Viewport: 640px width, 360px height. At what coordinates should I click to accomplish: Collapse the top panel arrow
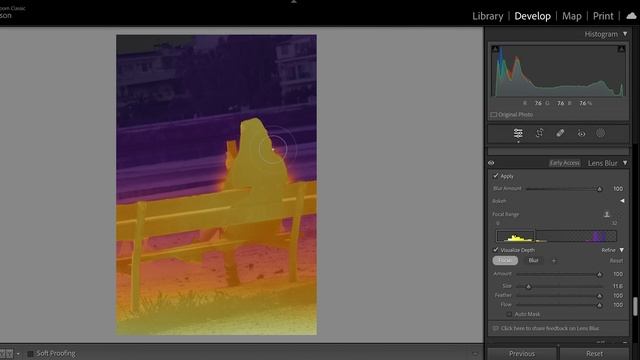click(293, 2)
